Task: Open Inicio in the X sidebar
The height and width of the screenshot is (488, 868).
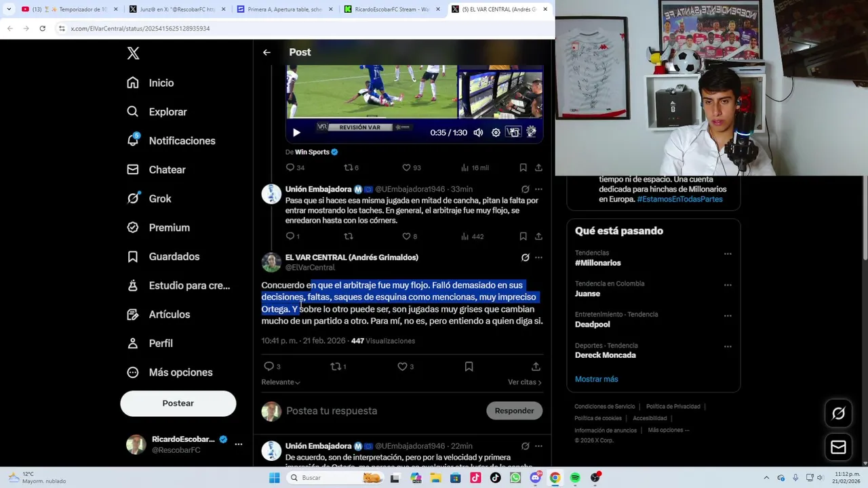Action: 151,83
